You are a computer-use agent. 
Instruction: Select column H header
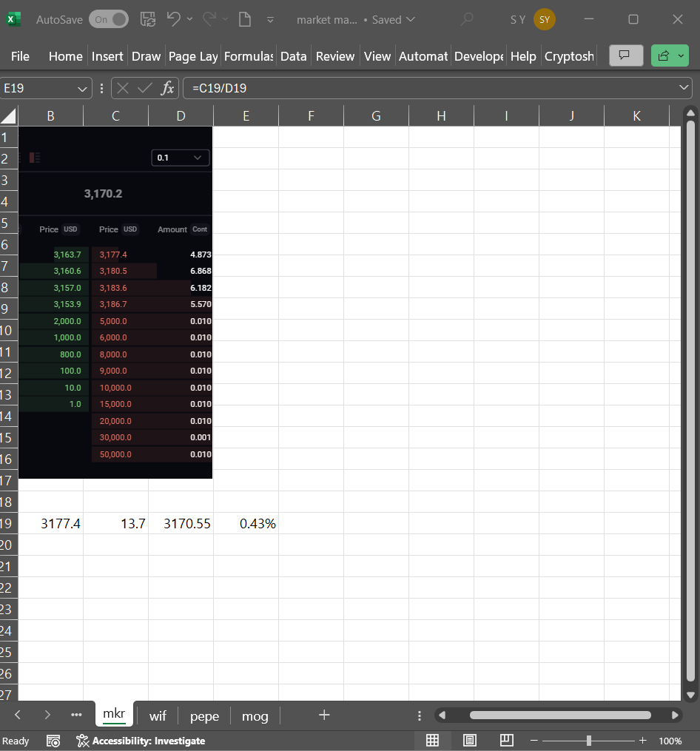pyautogui.click(x=441, y=116)
